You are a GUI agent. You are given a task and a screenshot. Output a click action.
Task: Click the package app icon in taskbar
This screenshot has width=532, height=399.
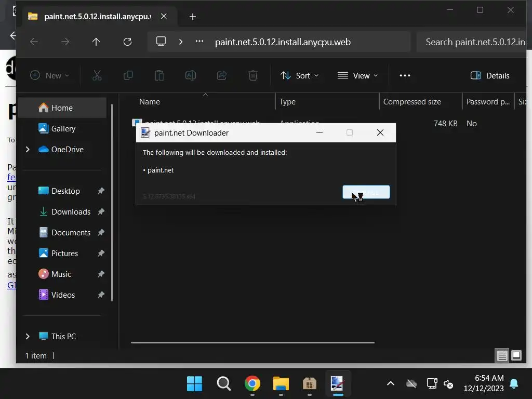click(310, 384)
